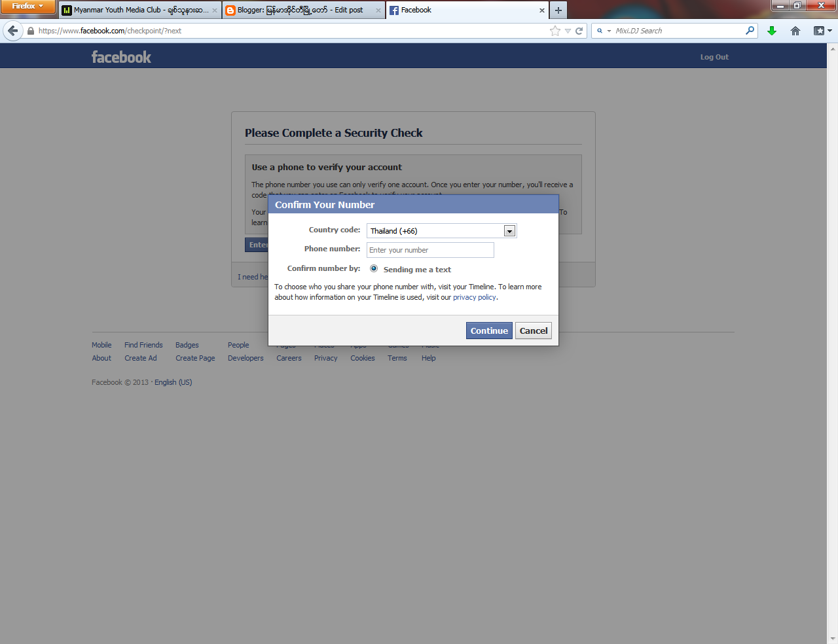Open the privacy policy link
Image resolution: width=838 pixels, height=644 pixels.
[x=475, y=297]
